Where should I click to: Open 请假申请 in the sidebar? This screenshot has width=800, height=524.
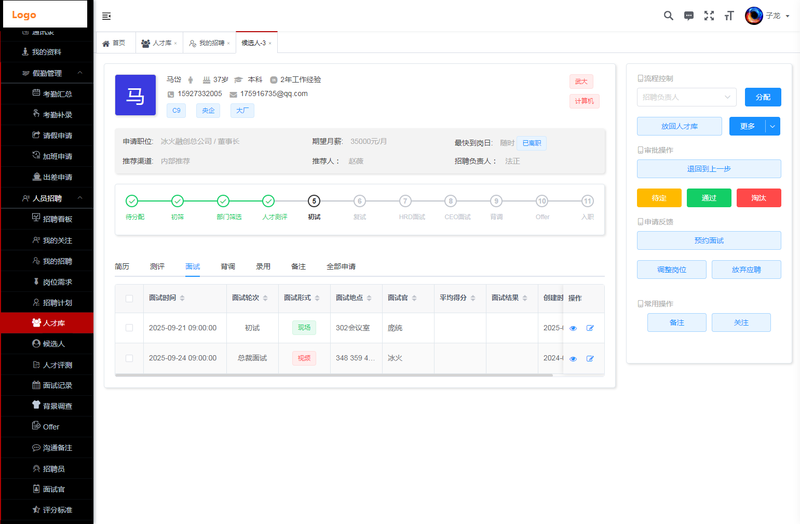[x=47, y=136]
